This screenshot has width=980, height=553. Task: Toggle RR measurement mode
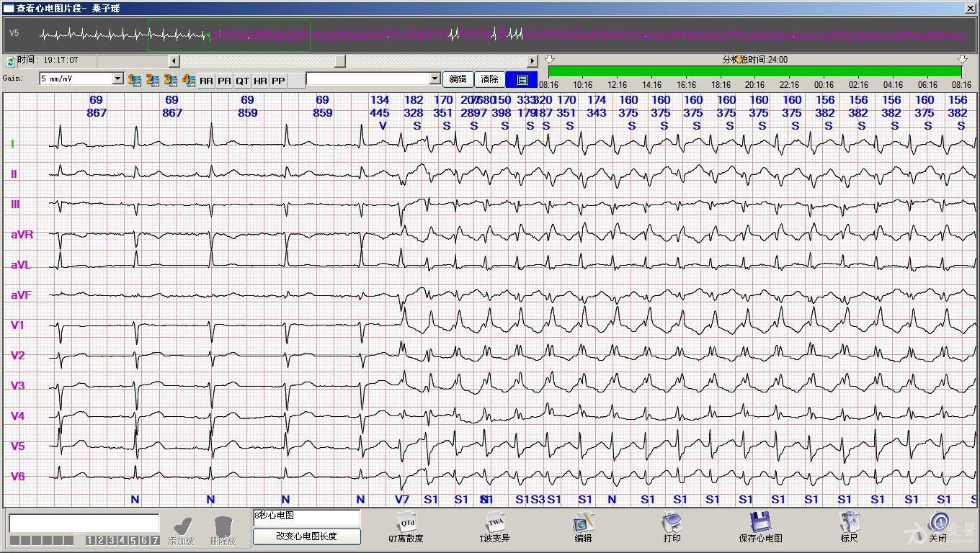[x=206, y=81]
